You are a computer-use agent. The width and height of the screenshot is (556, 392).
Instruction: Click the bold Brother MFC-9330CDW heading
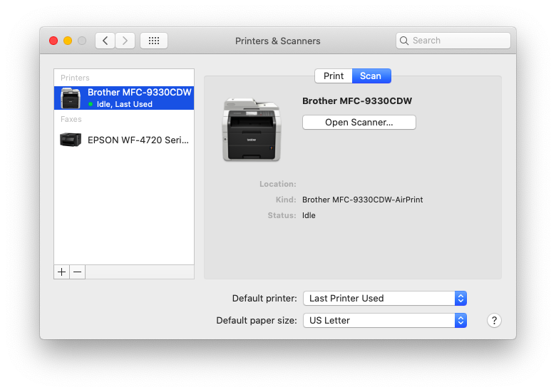click(357, 101)
